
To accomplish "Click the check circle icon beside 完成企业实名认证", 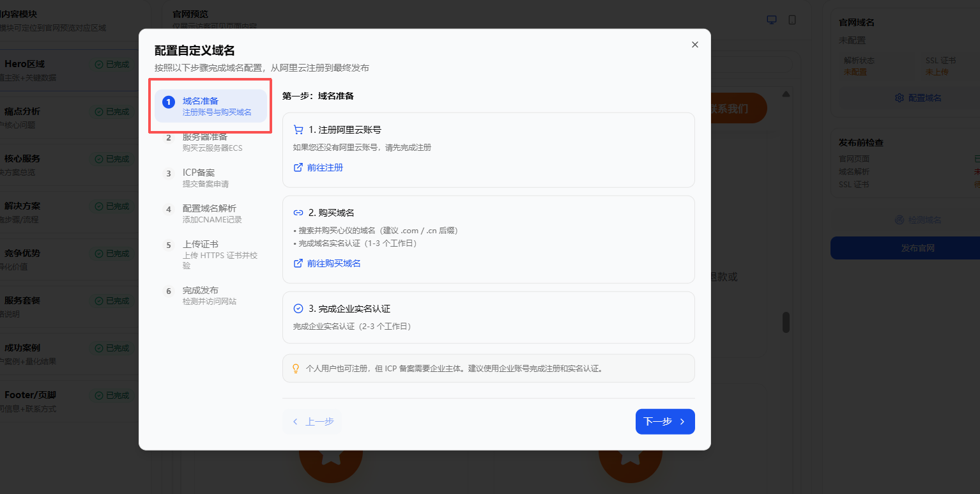I will tap(298, 309).
